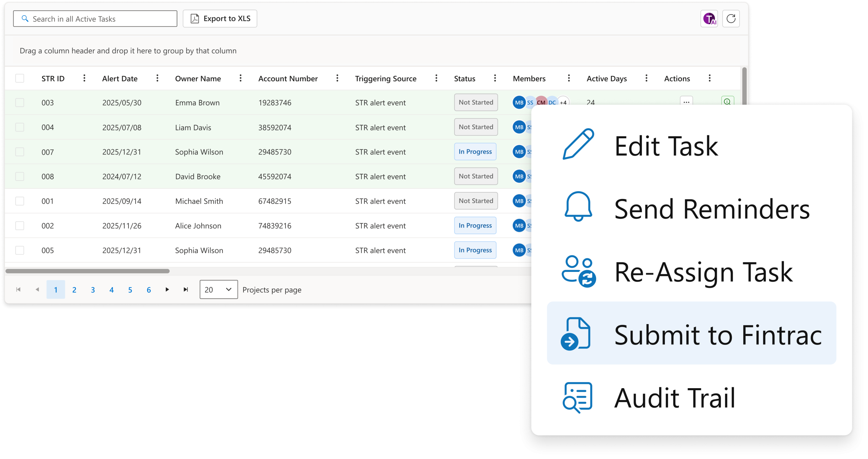Image resolution: width=868 pixels, height=459 pixels.
Task: Open the Owner Name column options menu
Action: (x=240, y=78)
